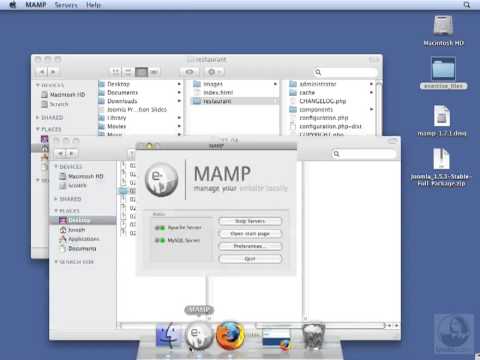Open the MAMP menu in menu bar

[36, 5]
